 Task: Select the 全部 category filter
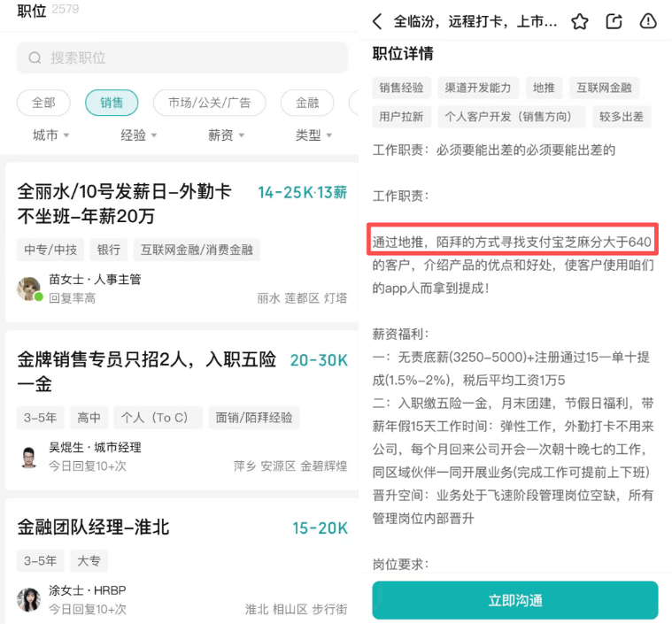pyautogui.click(x=43, y=103)
